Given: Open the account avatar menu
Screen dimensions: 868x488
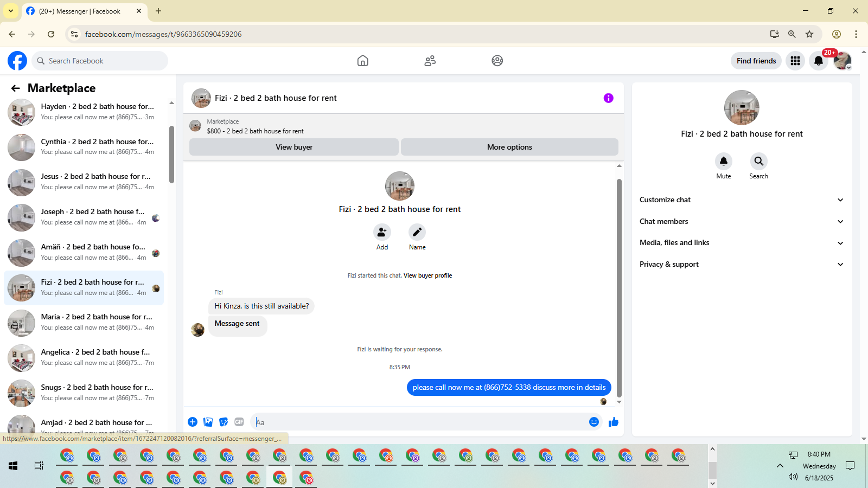Looking at the screenshot, I should point(842,61).
